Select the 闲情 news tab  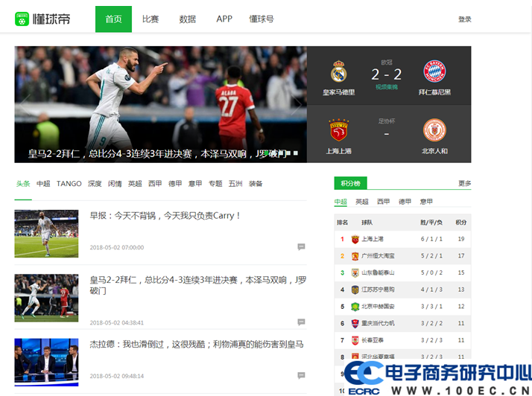(115, 184)
